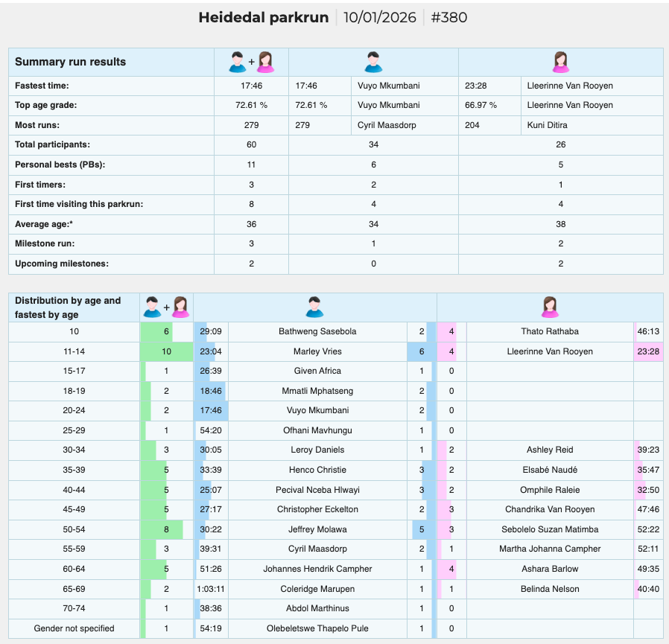Click the Distribution by age and fastest header

pos(68,307)
